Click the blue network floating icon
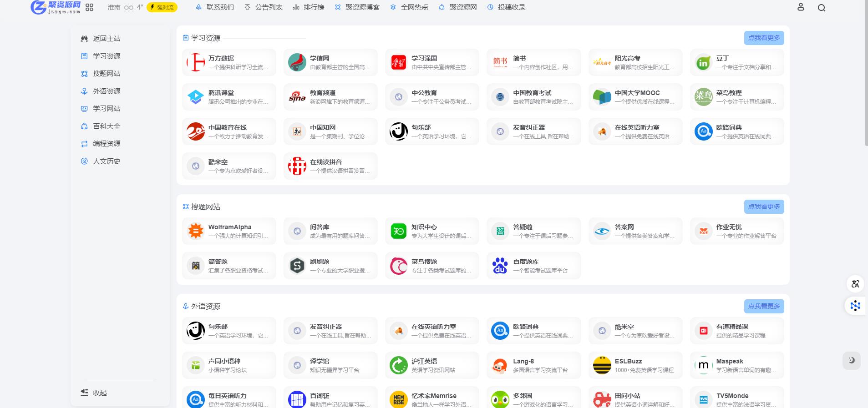868x408 pixels. [x=855, y=305]
